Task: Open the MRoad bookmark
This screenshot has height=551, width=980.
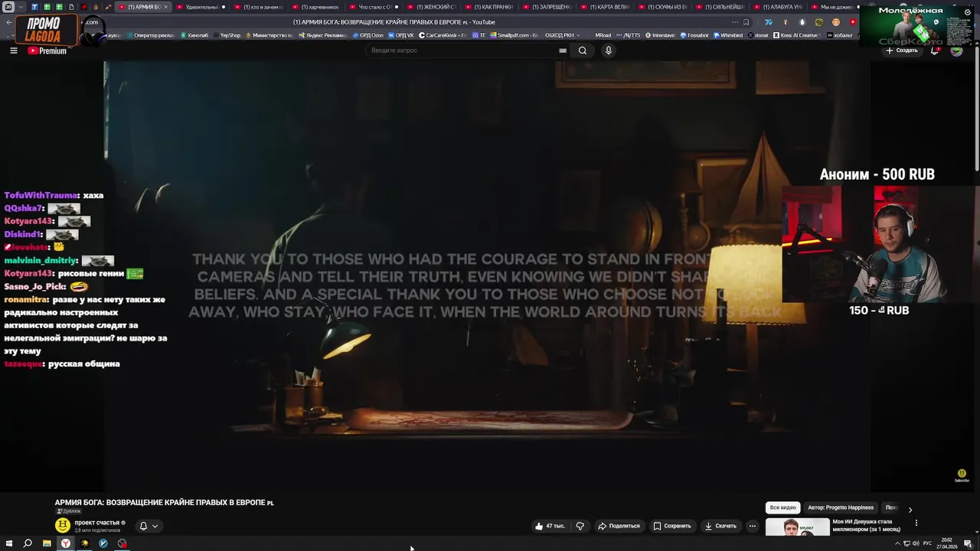Action: (603, 35)
